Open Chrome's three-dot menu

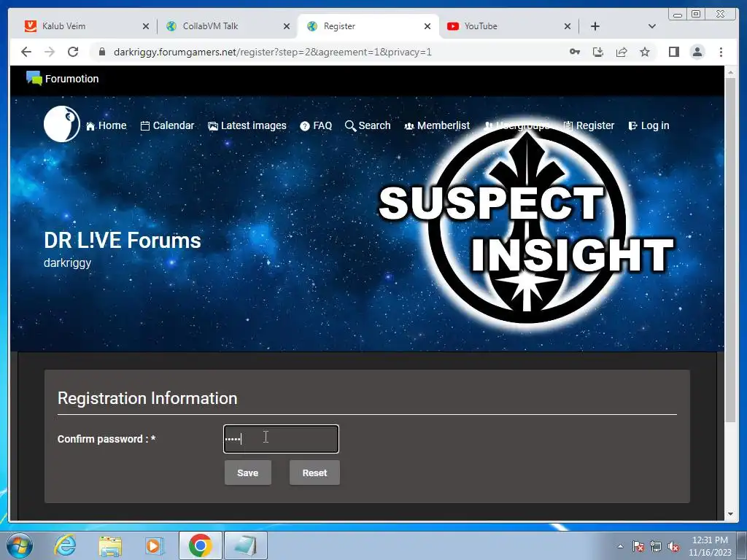click(721, 52)
